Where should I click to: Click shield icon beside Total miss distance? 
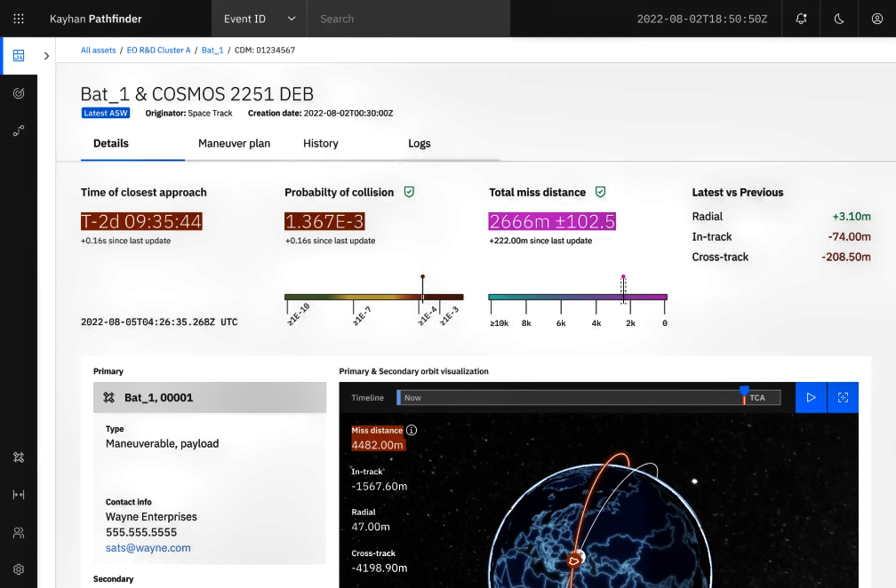point(601,192)
